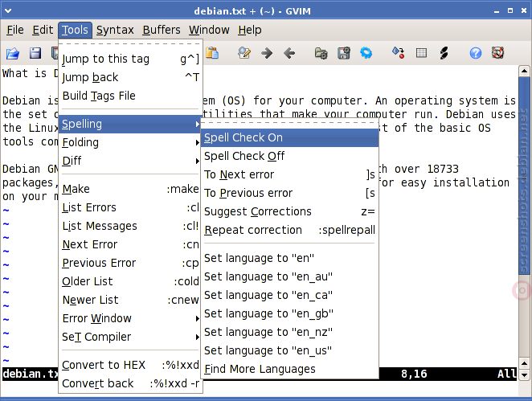Open the window menu in title bar

tap(8, 11)
